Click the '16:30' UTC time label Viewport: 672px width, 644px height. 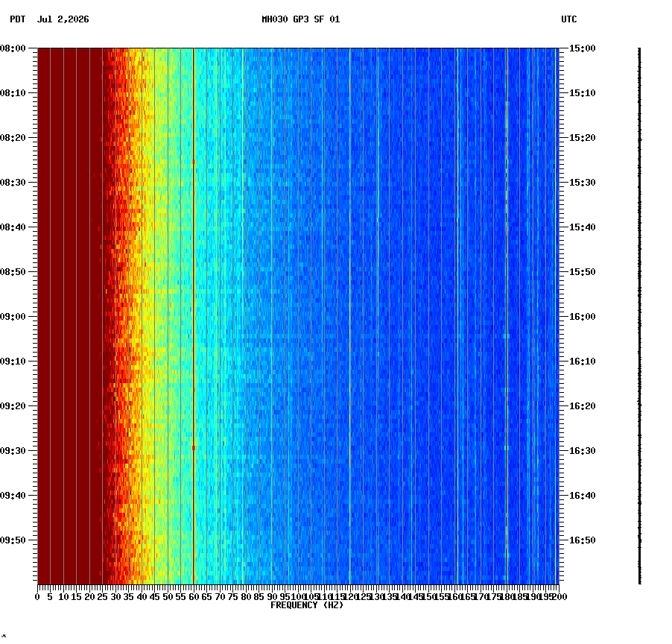583,451
